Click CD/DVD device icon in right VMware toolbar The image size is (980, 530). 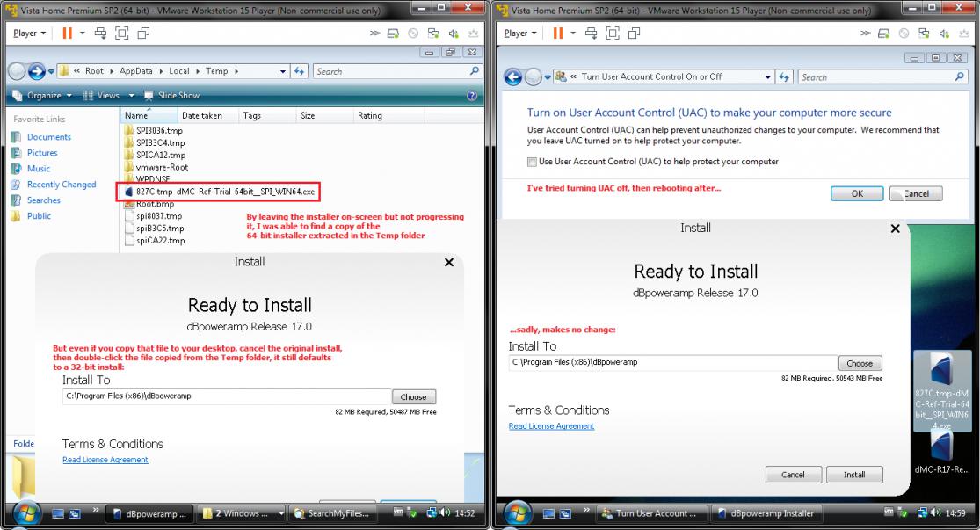point(904,33)
